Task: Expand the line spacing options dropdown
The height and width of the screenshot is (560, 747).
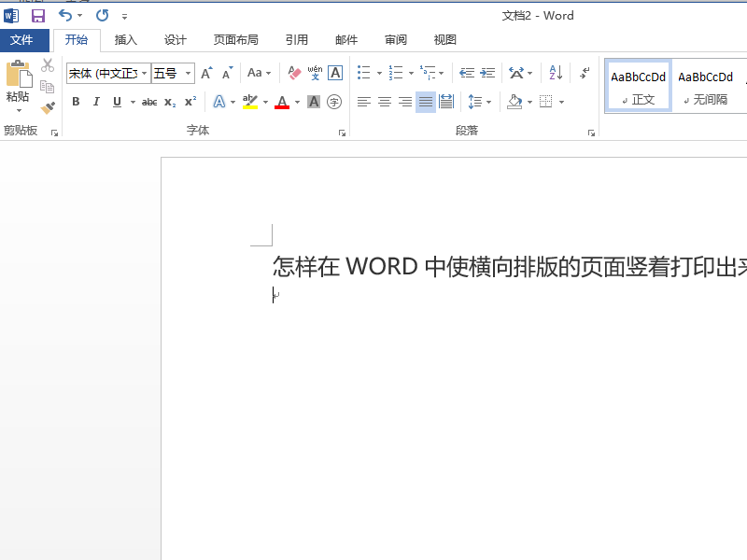Action: [488, 103]
